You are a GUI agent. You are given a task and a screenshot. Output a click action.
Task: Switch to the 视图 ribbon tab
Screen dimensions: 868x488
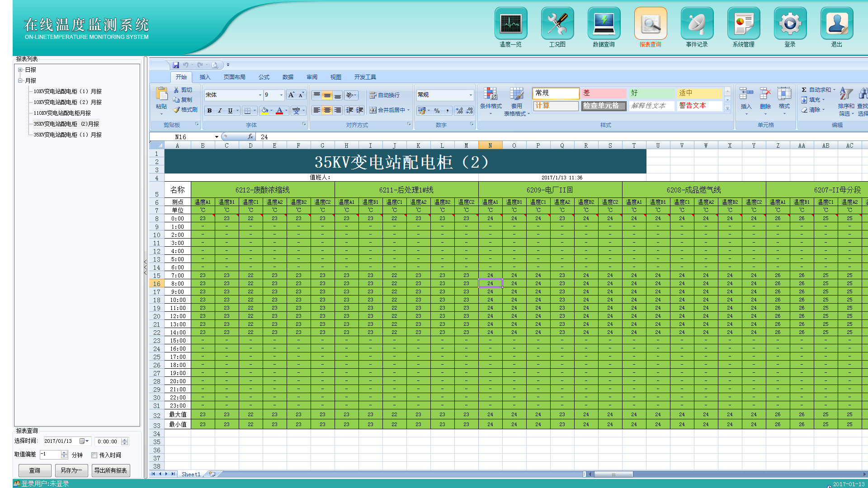(x=335, y=77)
